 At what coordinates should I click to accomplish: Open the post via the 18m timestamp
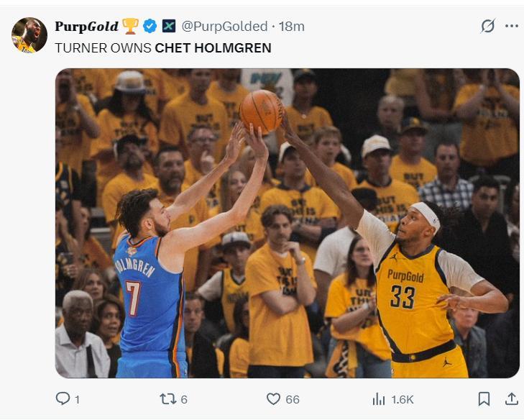tap(292, 27)
